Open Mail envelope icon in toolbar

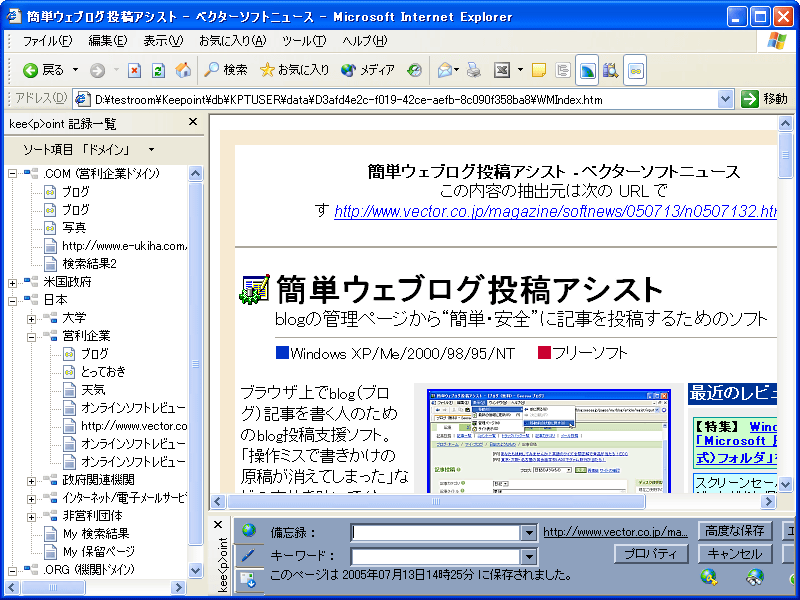[x=445, y=70]
